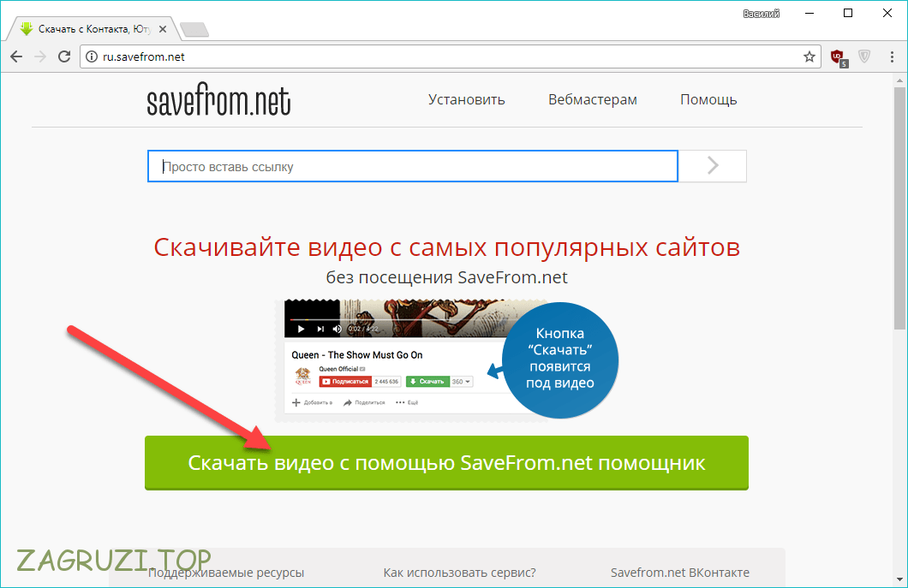Click green Скачать button in preview image
The width and height of the screenshot is (908, 588).
pyautogui.click(x=427, y=382)
